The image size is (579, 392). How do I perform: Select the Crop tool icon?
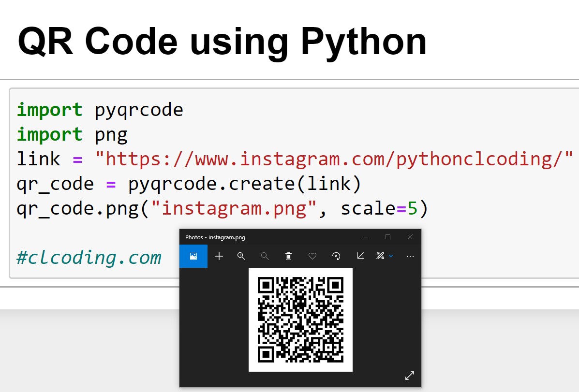tap(360, 256)
